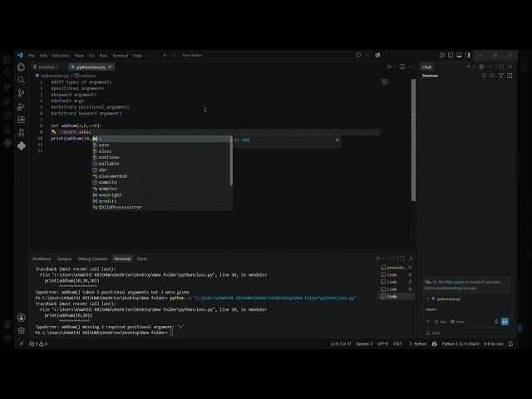Select powershell terminal in terminal list

pos(396,268)
